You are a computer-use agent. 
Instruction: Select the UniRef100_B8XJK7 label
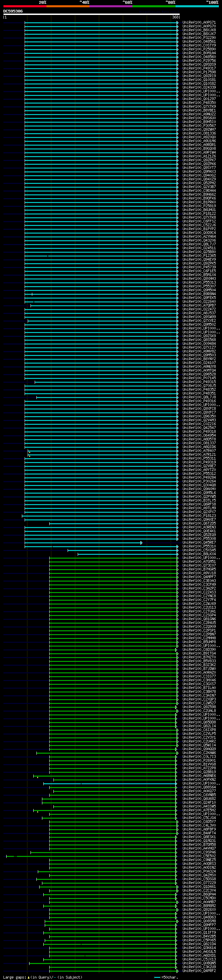[199, 34]
